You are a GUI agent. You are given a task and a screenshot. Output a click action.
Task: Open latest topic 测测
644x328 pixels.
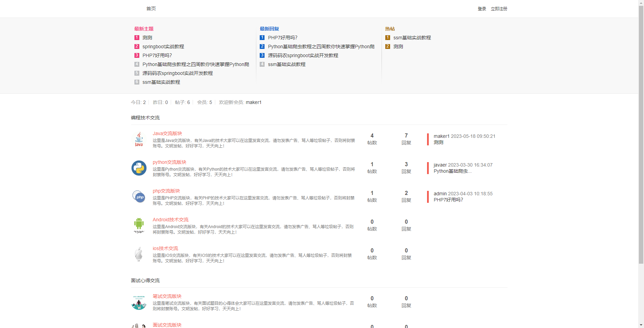(x=147, y=38)
